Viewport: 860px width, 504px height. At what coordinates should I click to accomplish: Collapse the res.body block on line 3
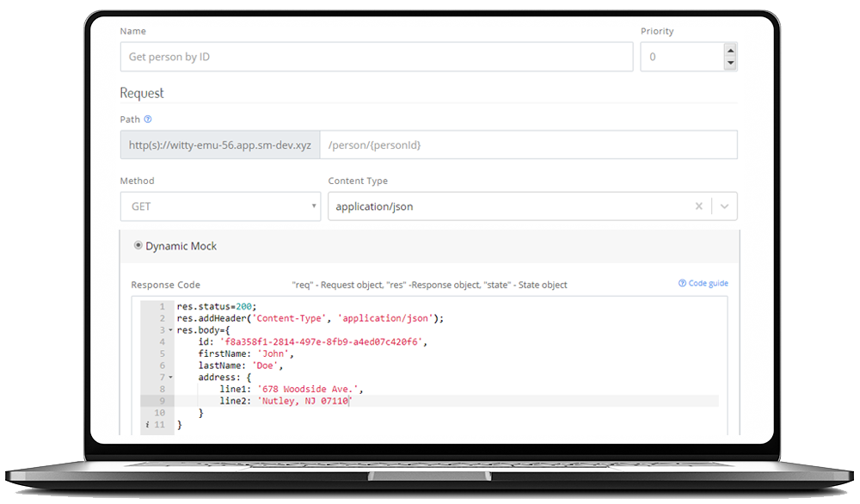(x=170, y=330)
